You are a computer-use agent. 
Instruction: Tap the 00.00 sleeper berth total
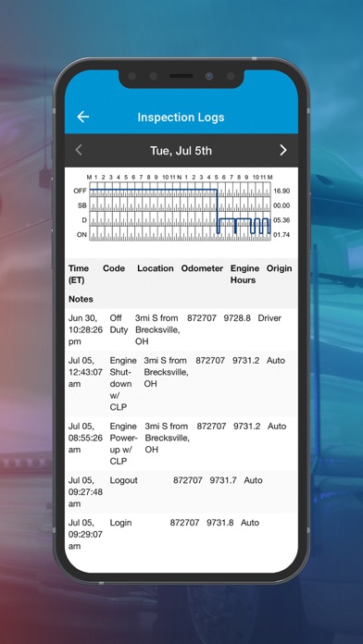(282, 205)
